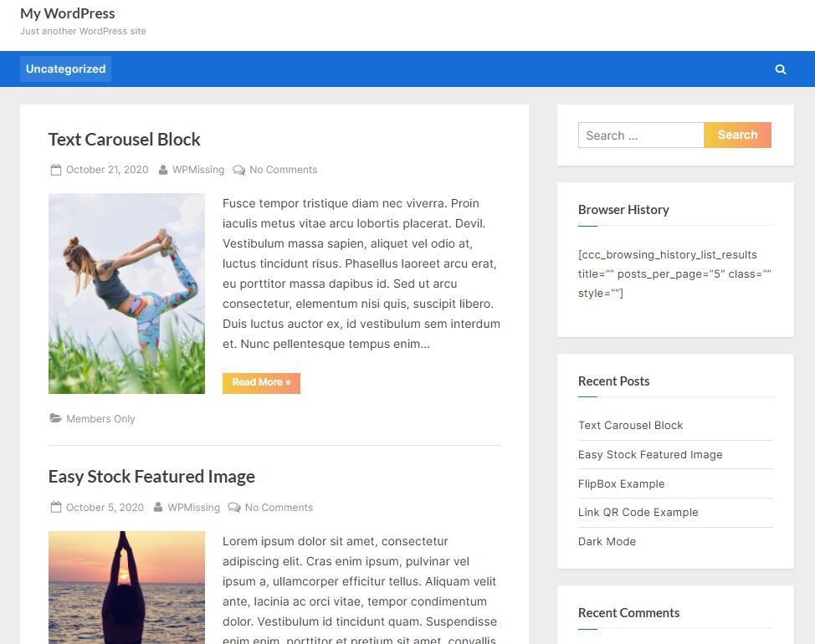Click the author icon on Easy Stock Featured Image
Screen dimensions: 815x644
click(158, 507)
